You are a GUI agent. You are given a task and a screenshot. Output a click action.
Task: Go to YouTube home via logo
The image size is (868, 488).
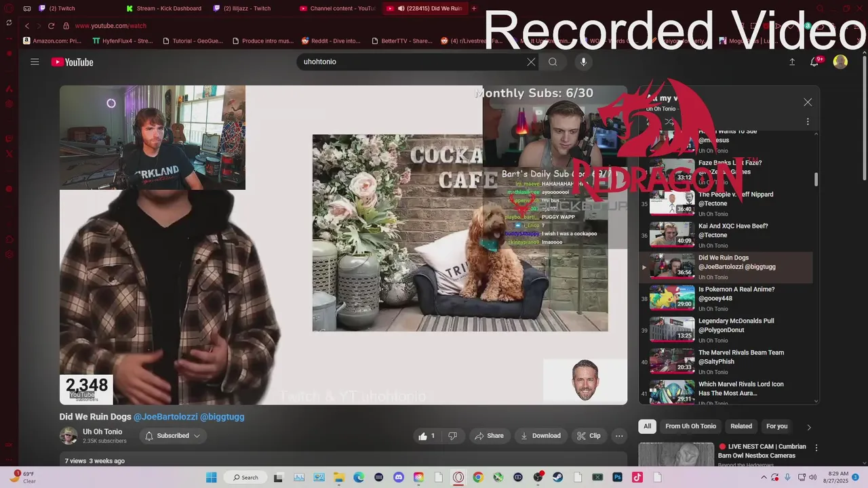pyautogui.click(x=72, y=62)
